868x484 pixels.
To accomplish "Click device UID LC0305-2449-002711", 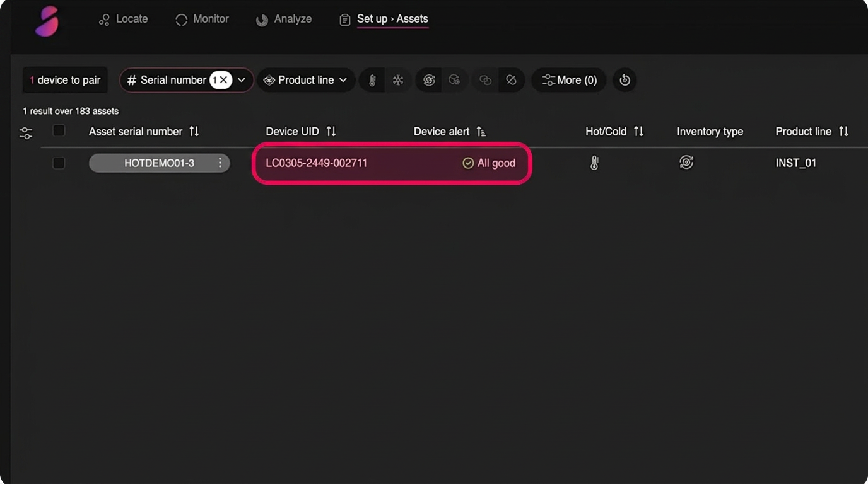I will click(316, 163).
